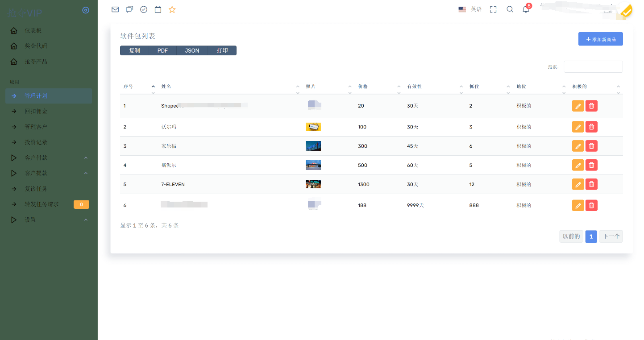Expand the 设置 sidebar menu
This screenshot has width=644, height=340.
(49, 220)
